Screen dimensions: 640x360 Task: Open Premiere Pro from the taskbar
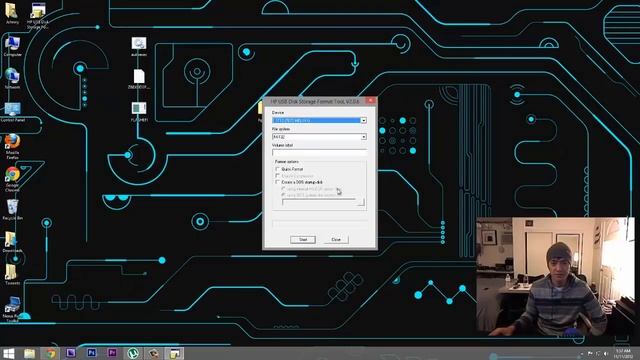[x=112, y=353]
